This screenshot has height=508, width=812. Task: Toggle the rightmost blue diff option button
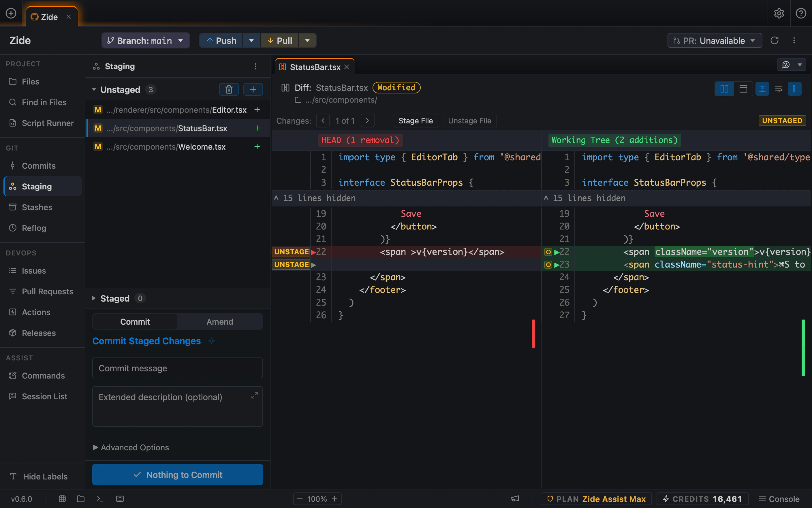pos(794,89)
